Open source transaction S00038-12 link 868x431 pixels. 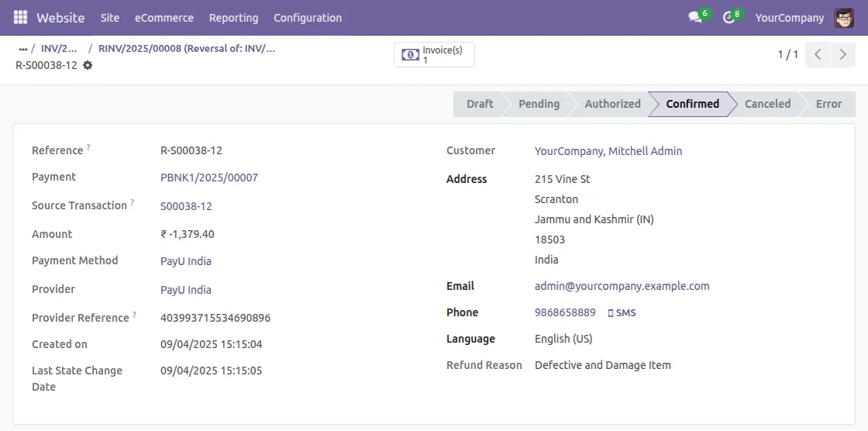coord(186,206)
